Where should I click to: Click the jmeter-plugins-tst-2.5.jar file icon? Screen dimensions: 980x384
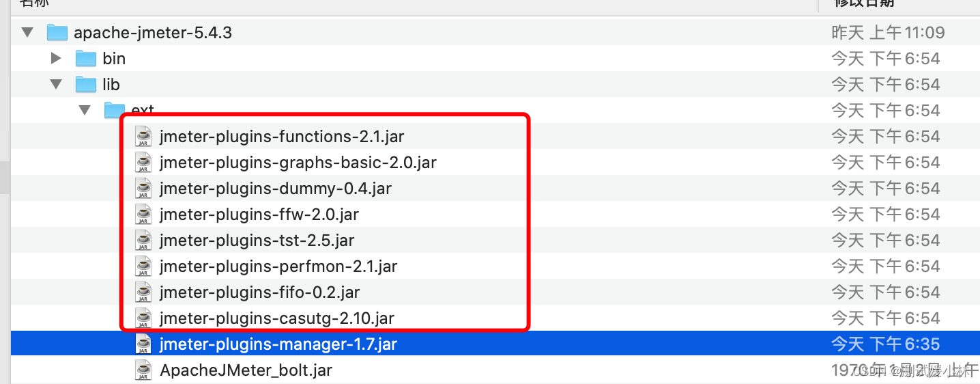(x=143, y=240)
